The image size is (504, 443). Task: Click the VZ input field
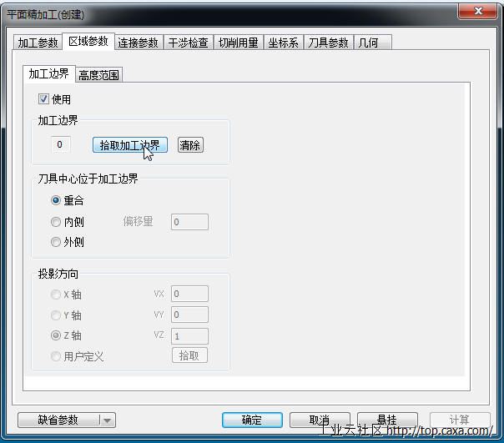[x=189, y=336]
